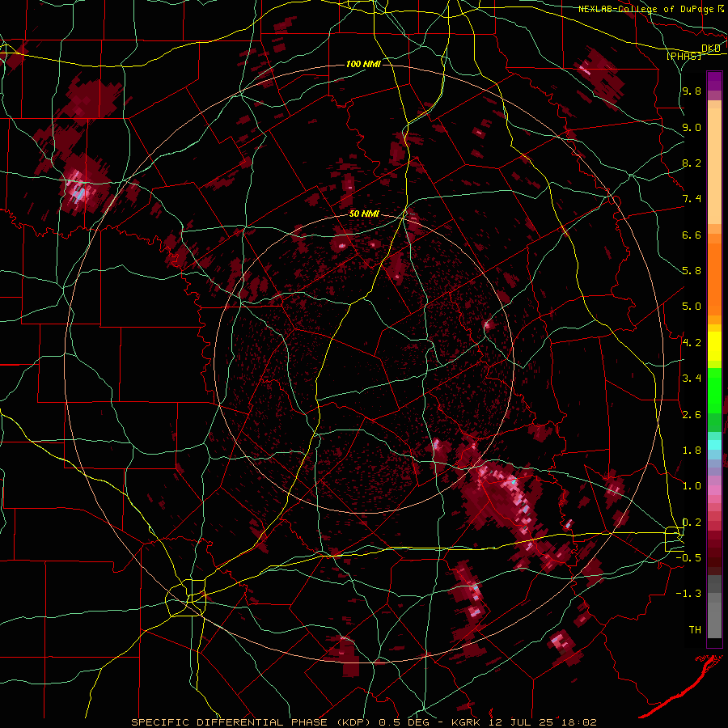Pick the yellow band of the color bar
Viewport: 728px width, 728px height.
(714, 346)
